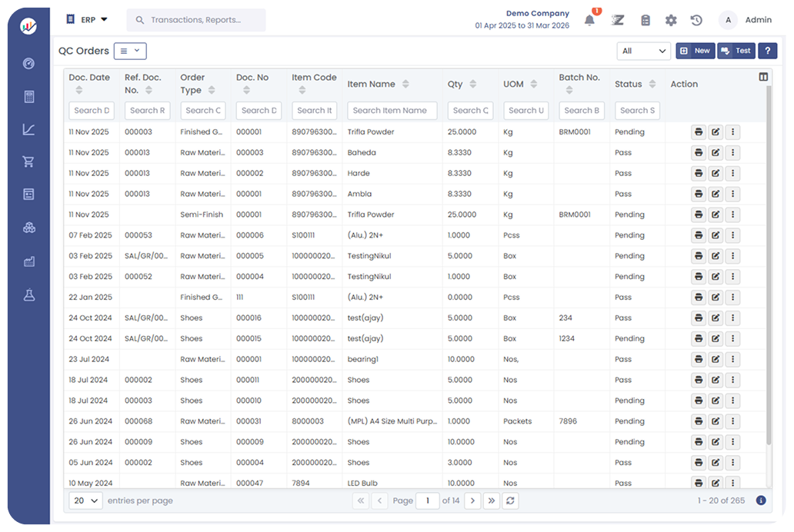Open the flask quality-control icon in sidebar
This screenshot has height=532, width=794.
29,295
